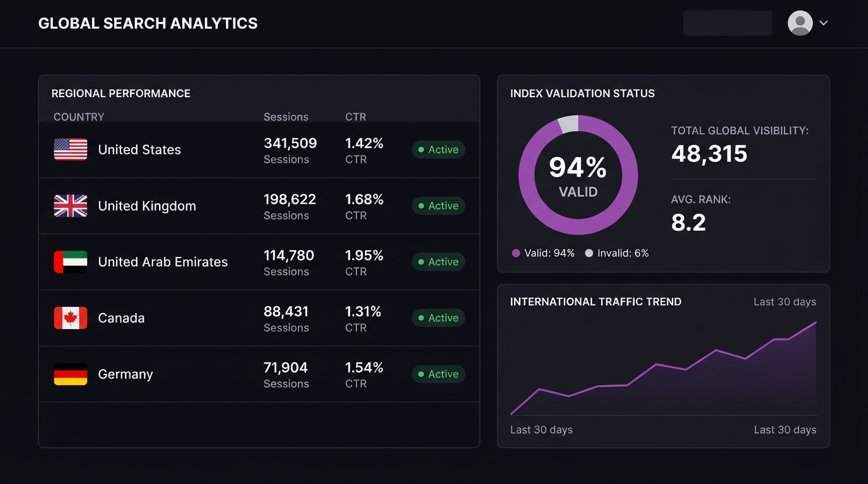Click the COUNTRY column header
Viewport: 868px width, 484px height.
point(79,117)
